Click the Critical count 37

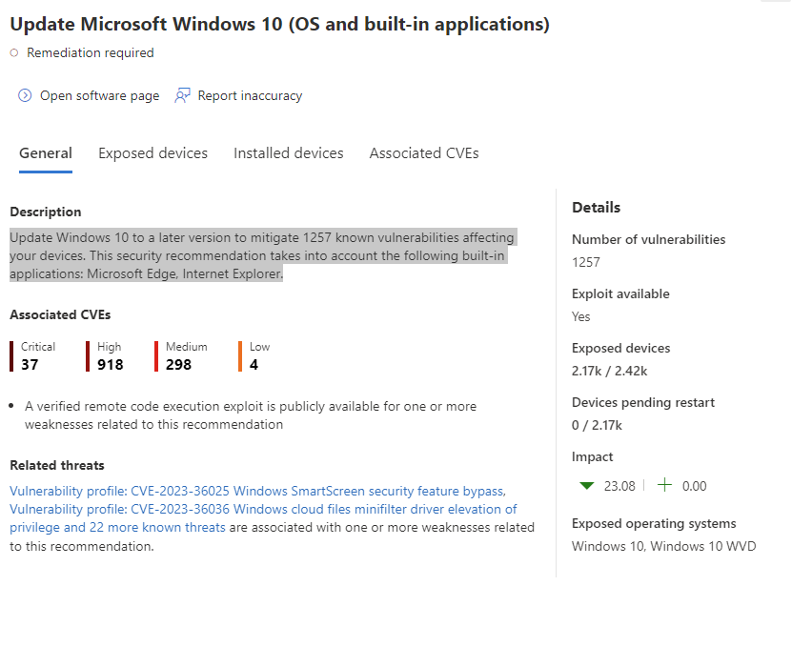click(30, 365)
